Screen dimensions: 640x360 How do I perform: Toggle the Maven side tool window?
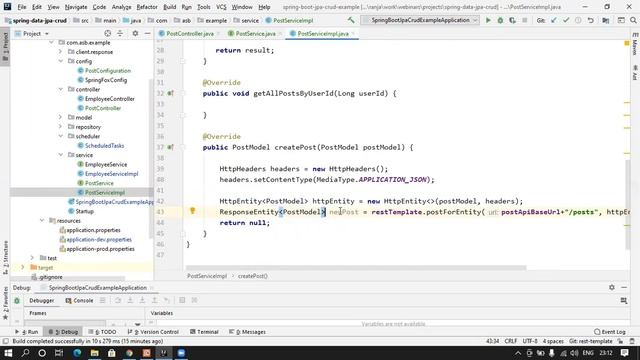[635, 44]
